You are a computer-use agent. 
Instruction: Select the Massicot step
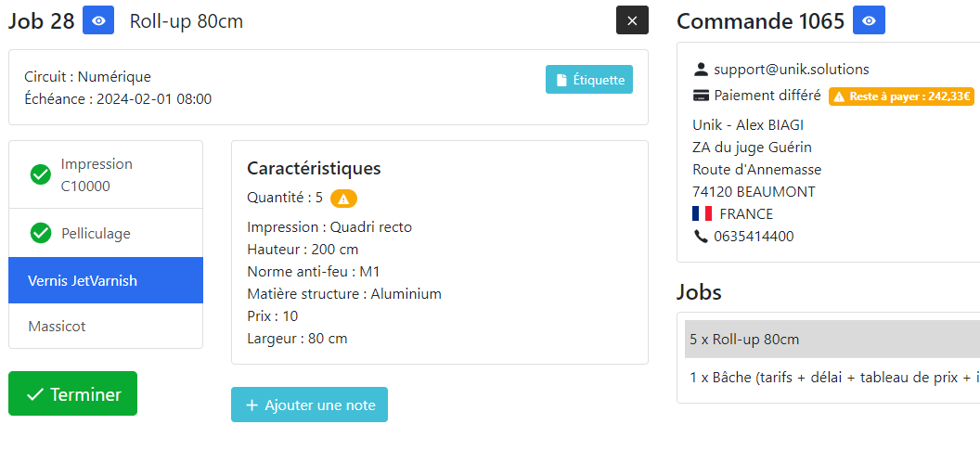click(x=106, y=327)
